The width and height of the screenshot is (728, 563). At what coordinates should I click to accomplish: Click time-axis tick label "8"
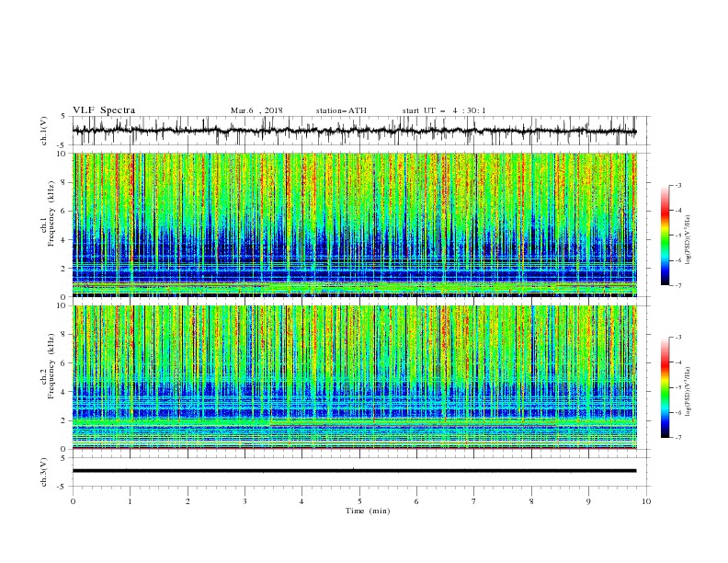[531, 501]
